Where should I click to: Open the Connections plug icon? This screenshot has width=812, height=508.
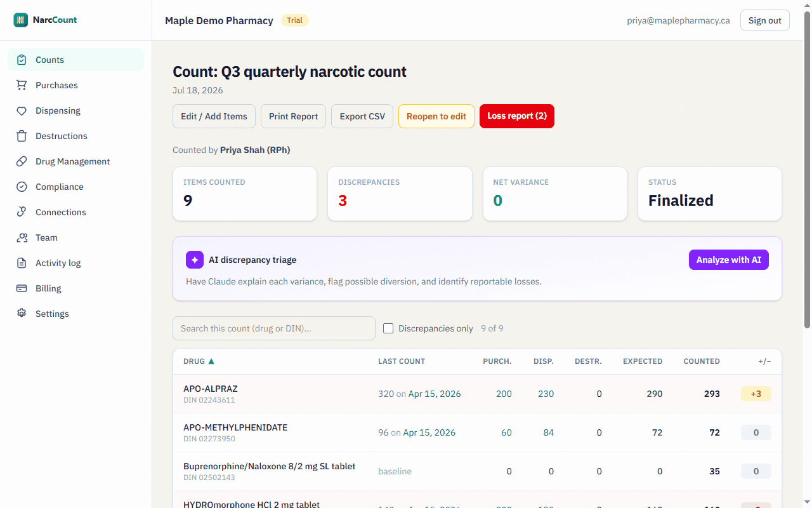tap(22, 212)
